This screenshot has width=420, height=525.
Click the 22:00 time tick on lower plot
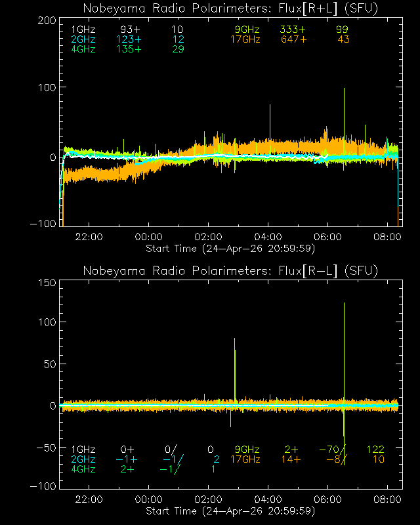pos(89,499)
